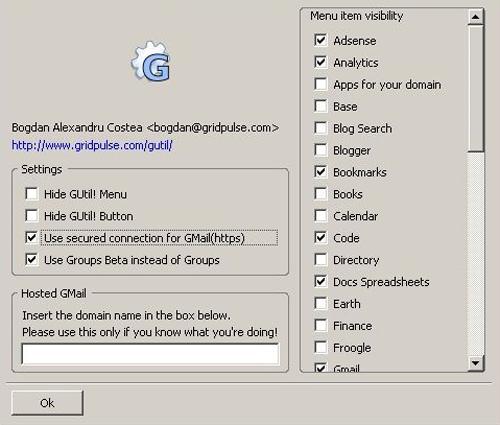The image size is (500, 425).
Task: Check the Finance menu item
Action: pyautogui.click(x=321, y=326)
